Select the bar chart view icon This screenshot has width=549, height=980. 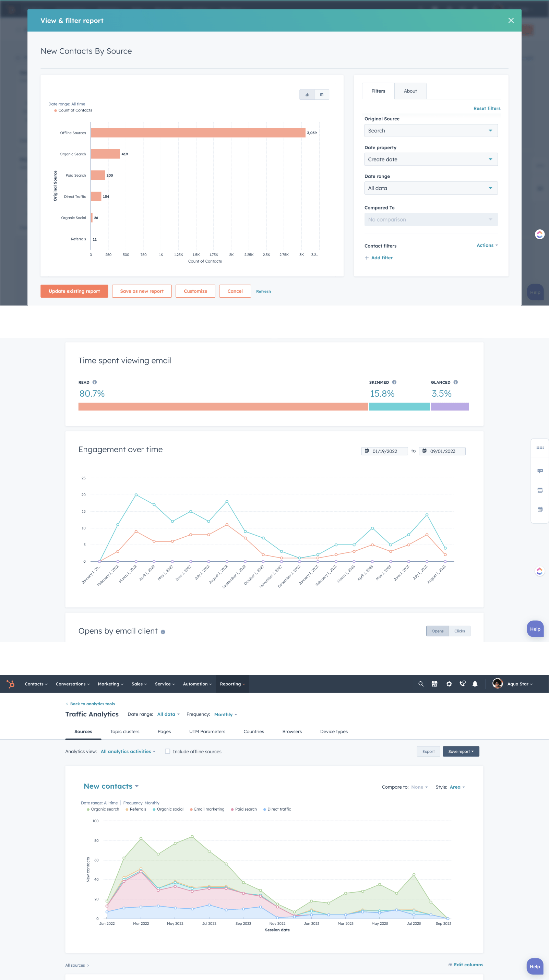click(x=307, y=94)
